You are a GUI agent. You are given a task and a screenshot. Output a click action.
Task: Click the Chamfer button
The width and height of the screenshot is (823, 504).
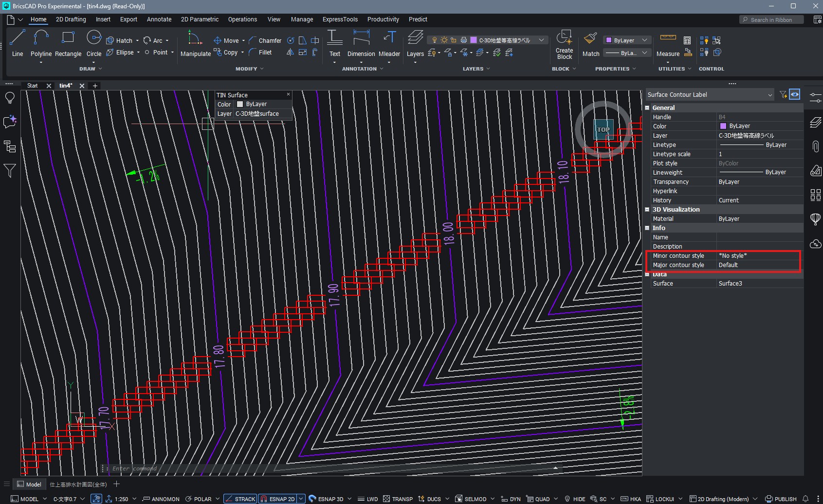[265, 41]
